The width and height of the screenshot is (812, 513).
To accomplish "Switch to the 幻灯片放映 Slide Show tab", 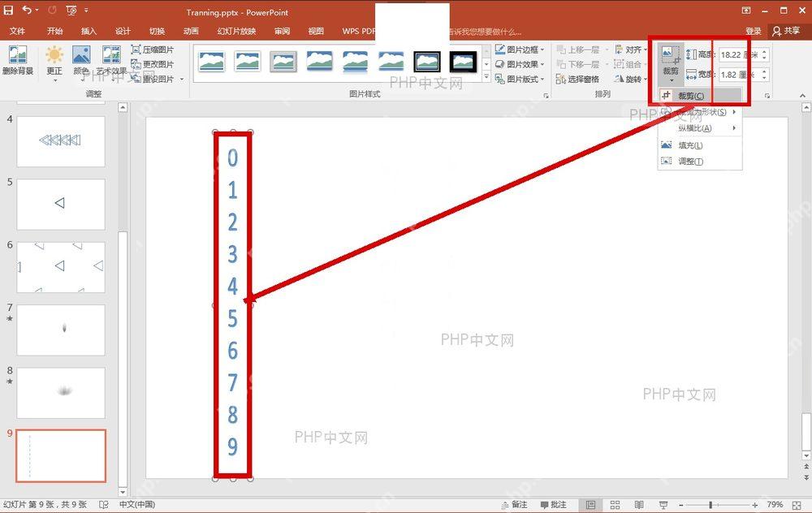I will (236, 31).
